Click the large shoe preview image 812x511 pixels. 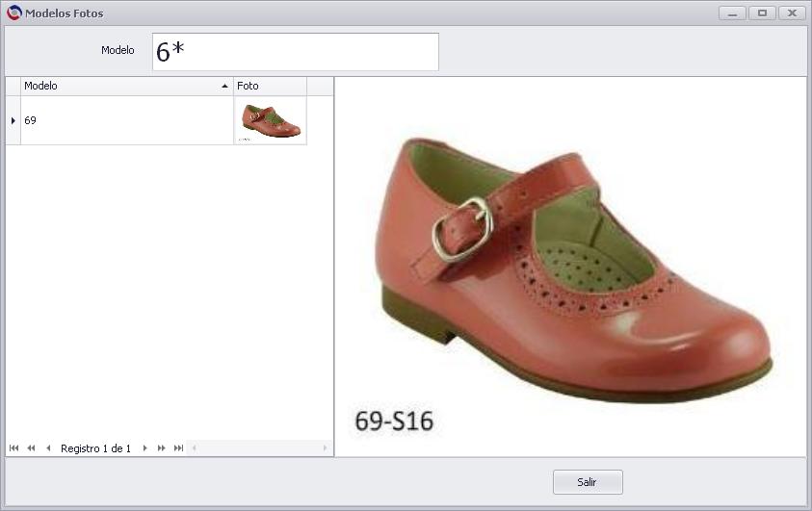pyautogui.click(x=570, y=267)
